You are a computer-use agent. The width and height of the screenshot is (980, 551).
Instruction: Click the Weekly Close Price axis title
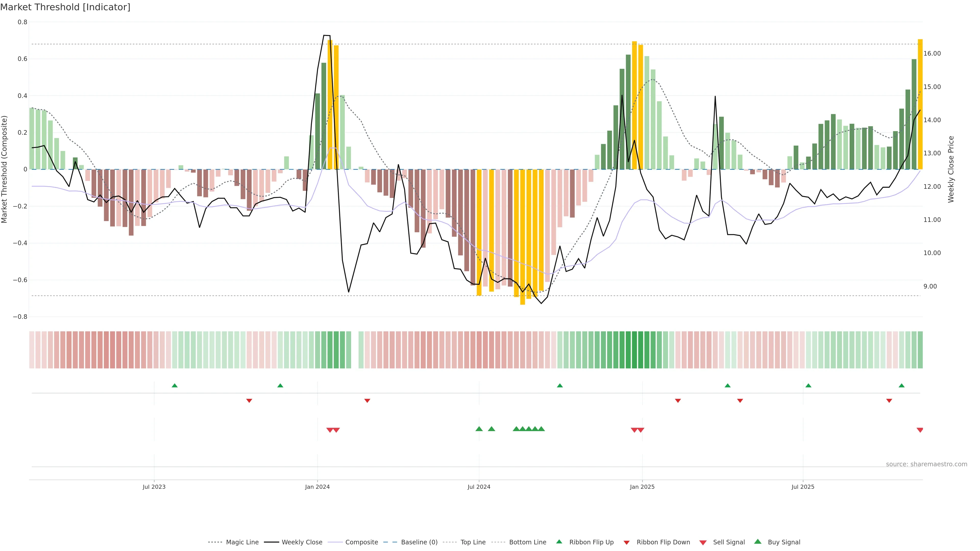pos(951,169)
